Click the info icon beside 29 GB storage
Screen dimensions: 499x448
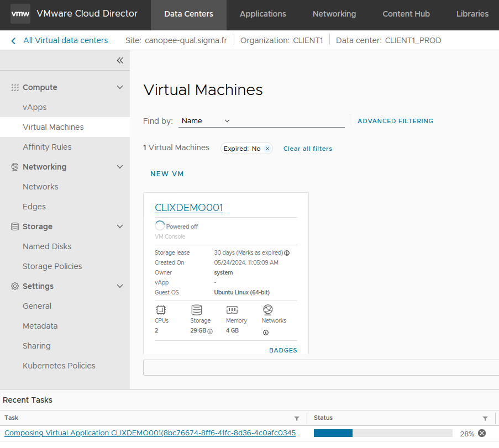210,331
